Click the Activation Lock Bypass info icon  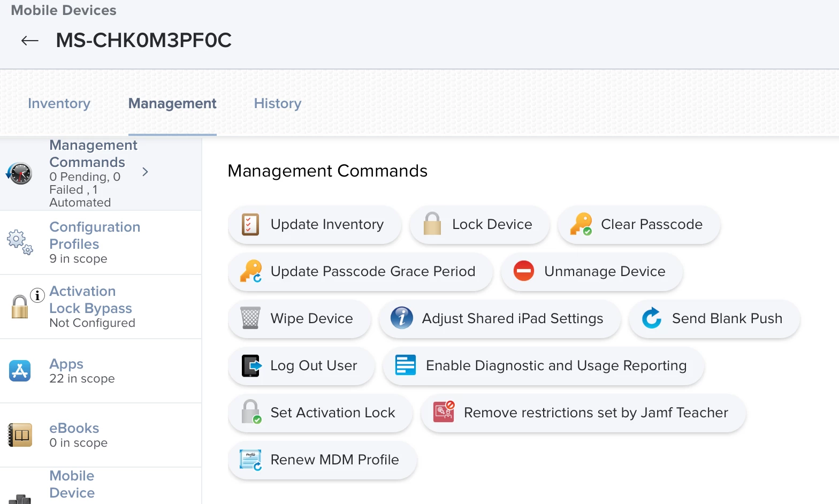(x=37, y=295)
